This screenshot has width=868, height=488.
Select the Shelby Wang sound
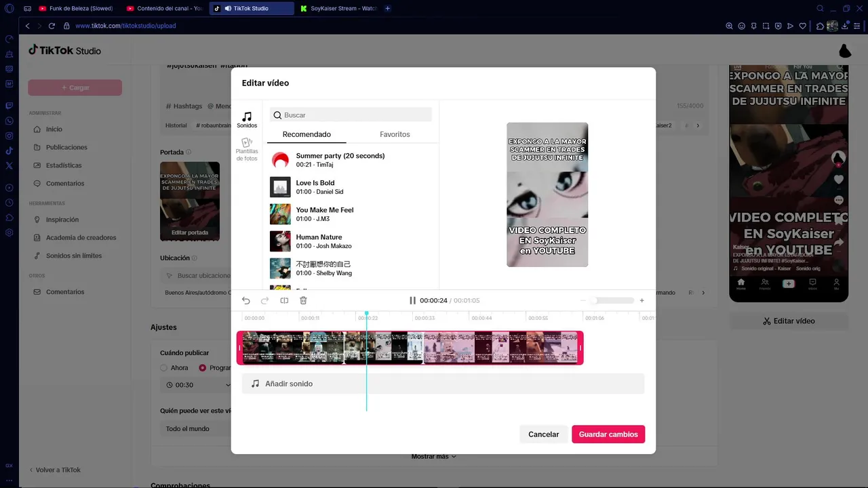(351, 268)
